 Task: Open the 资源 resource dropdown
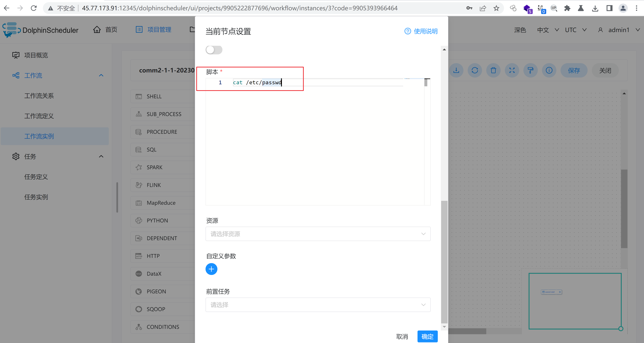[318, 234]
